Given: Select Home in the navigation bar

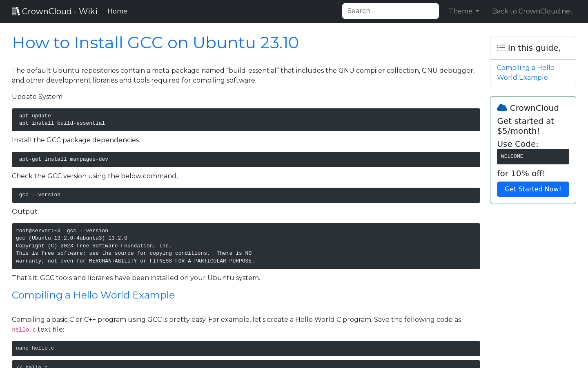Looking at the screenshot, I should coord(117,11).
